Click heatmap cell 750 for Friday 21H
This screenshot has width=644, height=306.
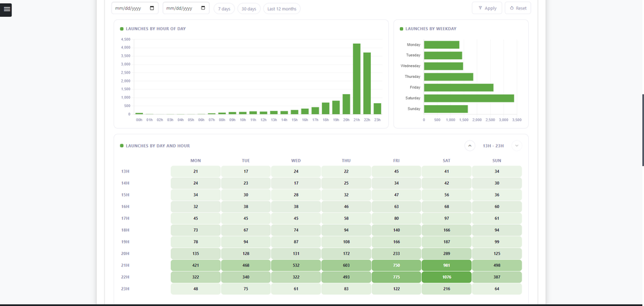pos(396,265)
